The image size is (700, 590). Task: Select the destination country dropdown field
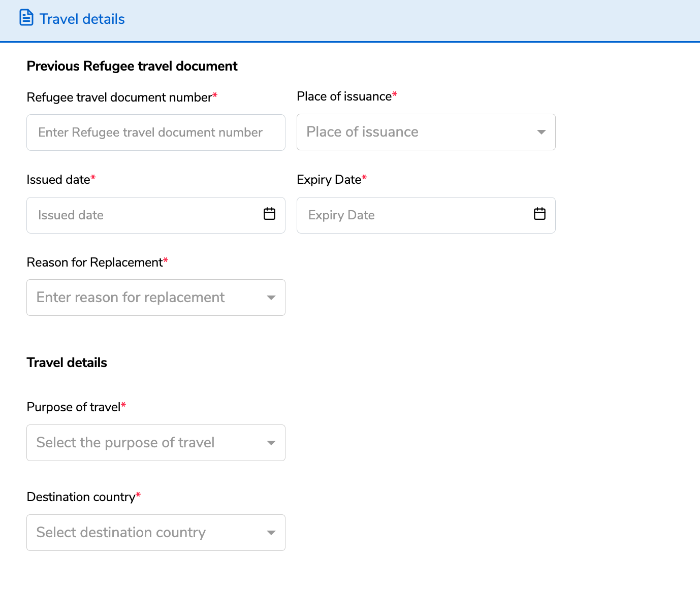(x=147, y=533)
